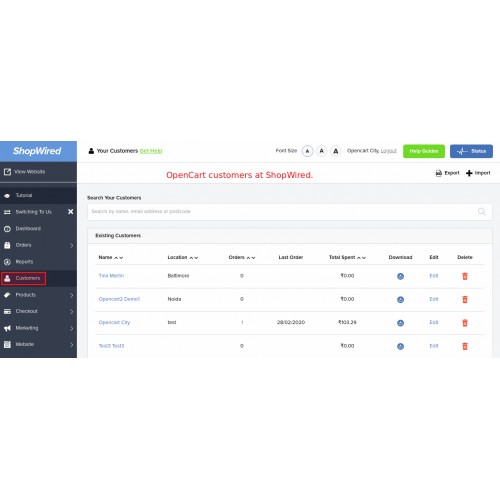Open customer Opencart City
This screenshot has width=500, height=500.
[114, 322]
